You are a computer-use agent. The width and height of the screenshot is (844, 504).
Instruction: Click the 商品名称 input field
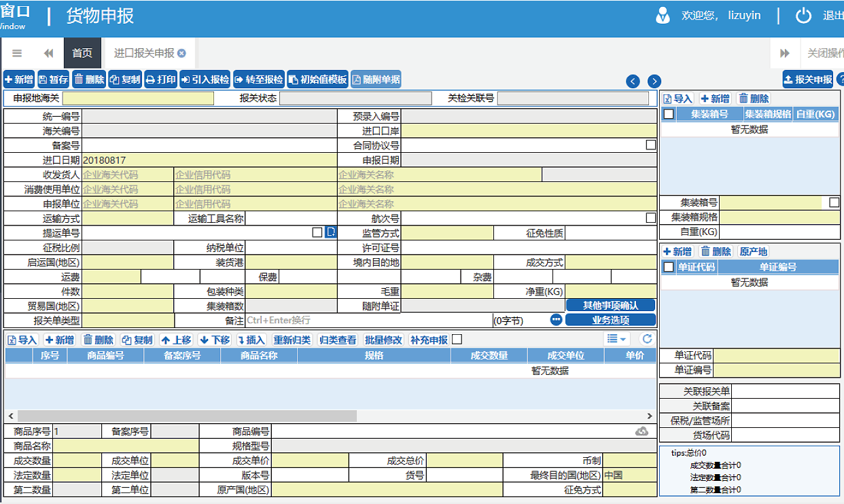(126, 446)
